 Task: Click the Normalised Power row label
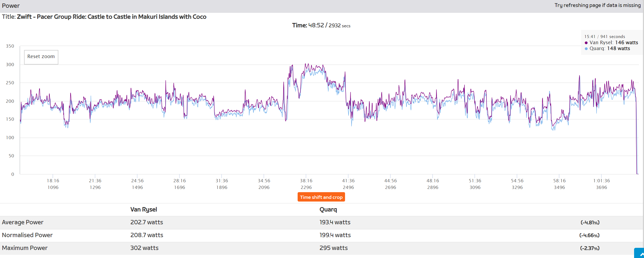pyautogui.click(x=27, y=235)
